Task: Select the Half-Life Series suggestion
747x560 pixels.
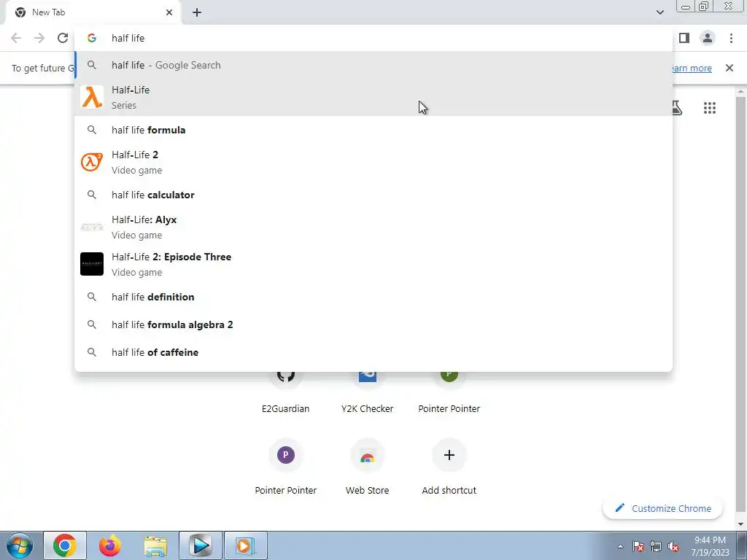Action: coord(373,98)
